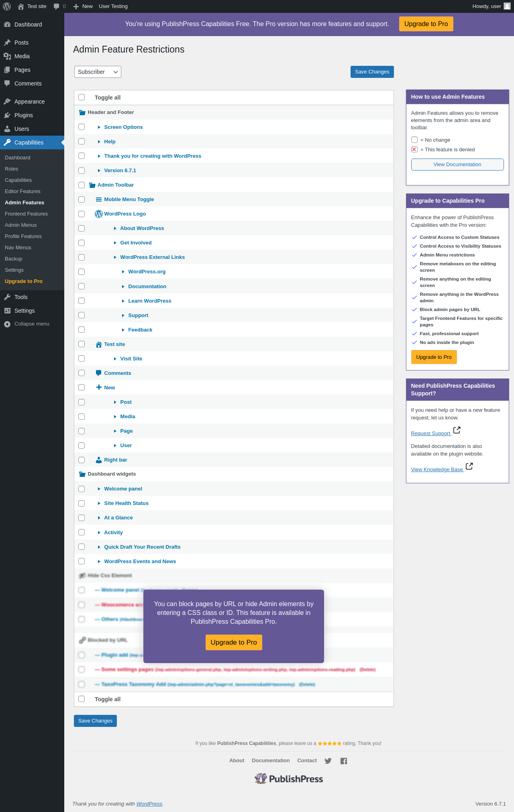Click the Collapse menu arrow icon

coord(7,324)
